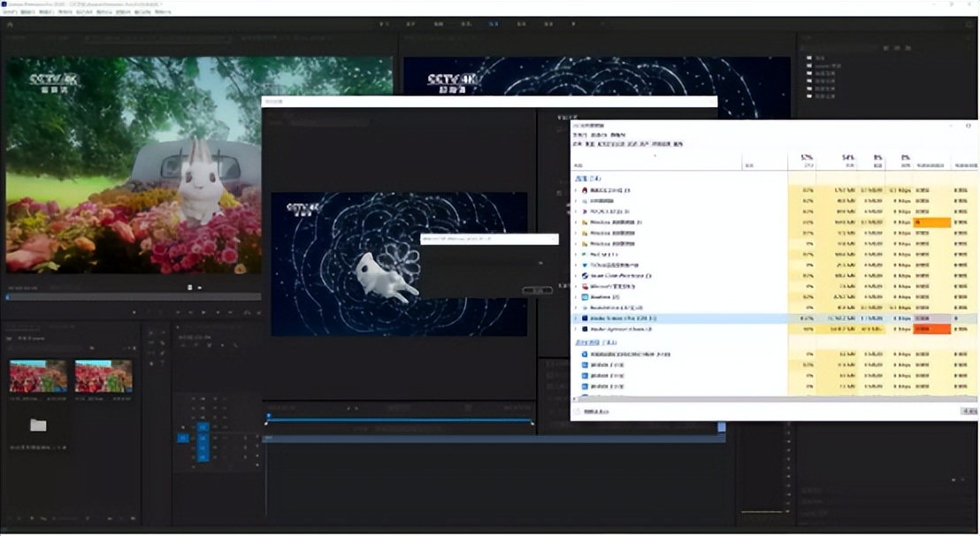Open the bin folder icon in Project panel
The width and height of the screenshot is (980, 536).
(x=38, y=425)
